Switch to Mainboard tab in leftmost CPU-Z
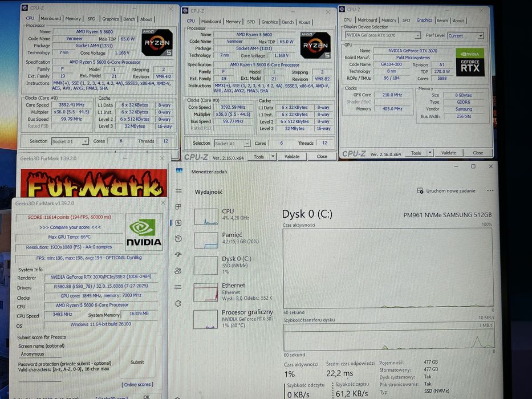Screen dimensions: 532x399 pos(51,19)
